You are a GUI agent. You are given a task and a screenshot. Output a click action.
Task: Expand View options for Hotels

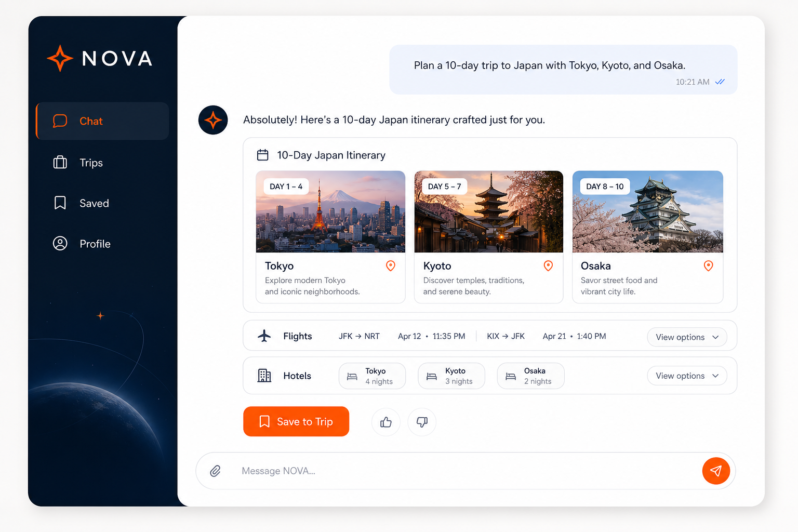tap(687, 376)
